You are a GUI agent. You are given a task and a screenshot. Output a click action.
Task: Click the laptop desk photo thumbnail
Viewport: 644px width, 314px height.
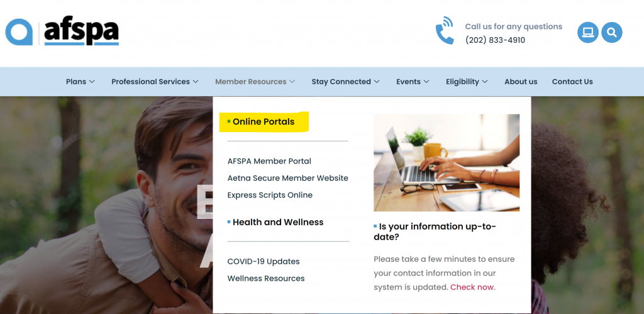pos(447,163)
